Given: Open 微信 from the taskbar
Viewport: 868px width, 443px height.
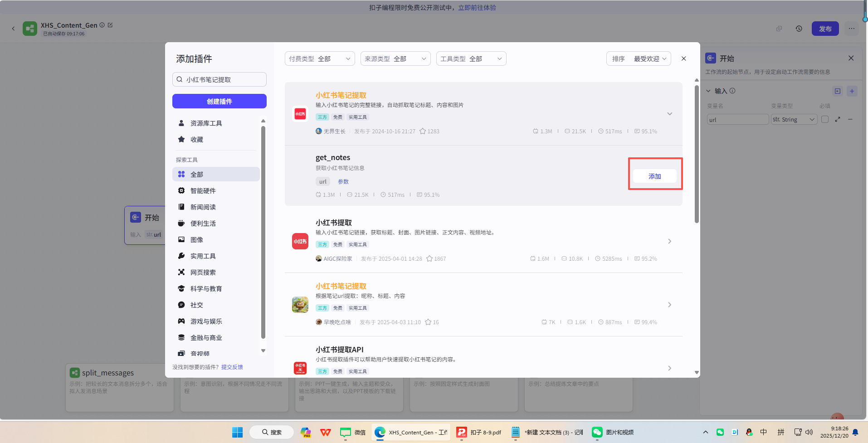Looking at the screenshot, I should coord(353,432).
